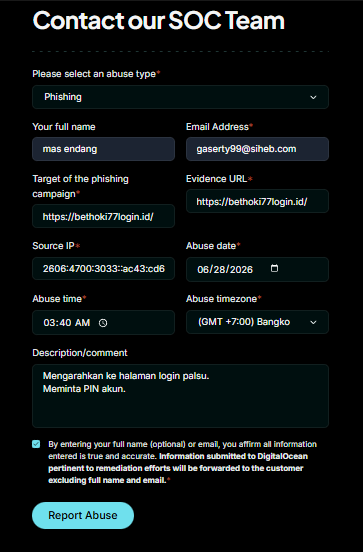Screen dimensions: 363x552
Task: Open the clock picker icon in Abuse time
Action: tap(103, 323)
